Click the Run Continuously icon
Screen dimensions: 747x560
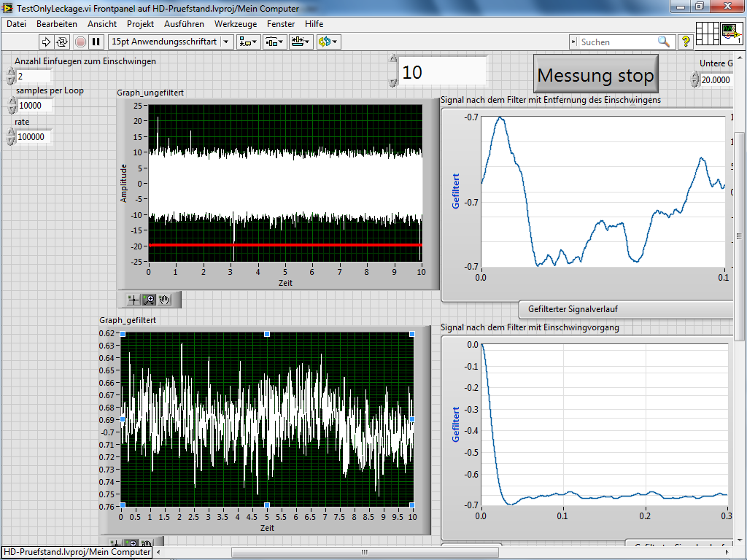[62, 42]
